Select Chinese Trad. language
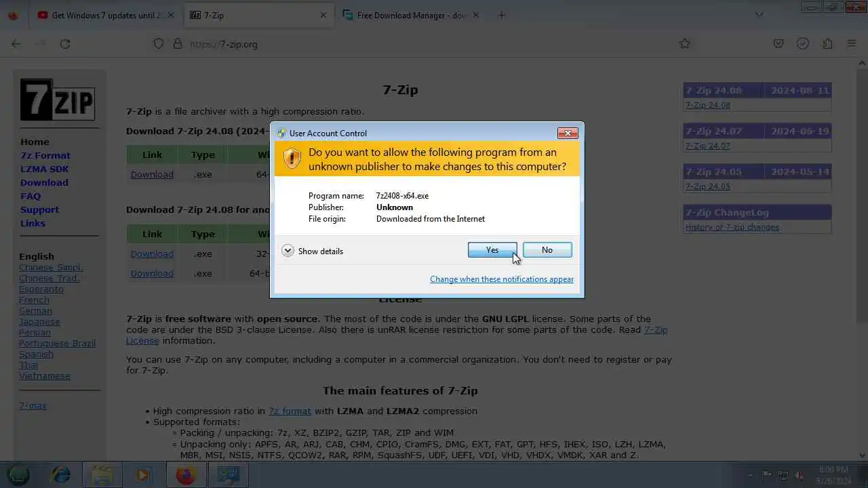The width and height of the screenshot is (868, 488). point(50,278)
